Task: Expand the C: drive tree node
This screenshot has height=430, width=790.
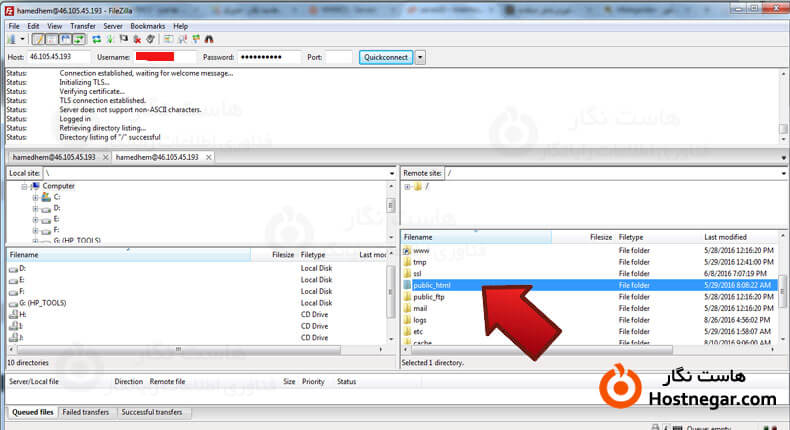Action: (35, 197)
